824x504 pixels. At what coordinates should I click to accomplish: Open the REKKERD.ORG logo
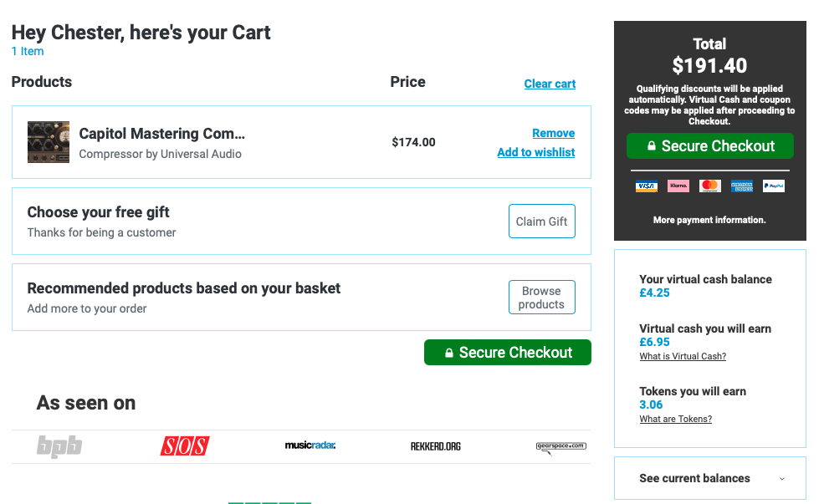436,446
